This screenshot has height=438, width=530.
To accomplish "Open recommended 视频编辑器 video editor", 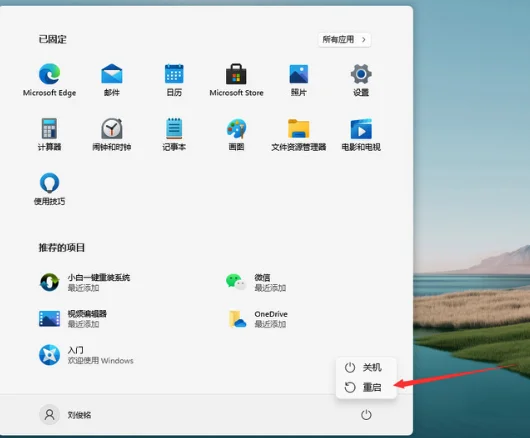I will (x=73, y=319).
